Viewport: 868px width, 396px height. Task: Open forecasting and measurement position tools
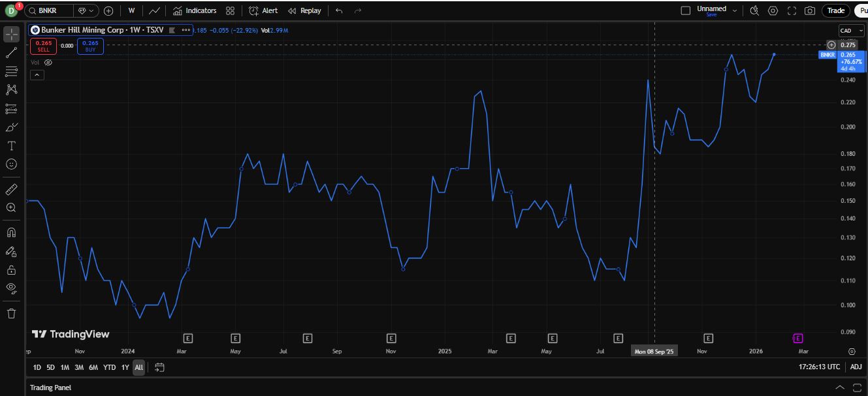(11, 108)
